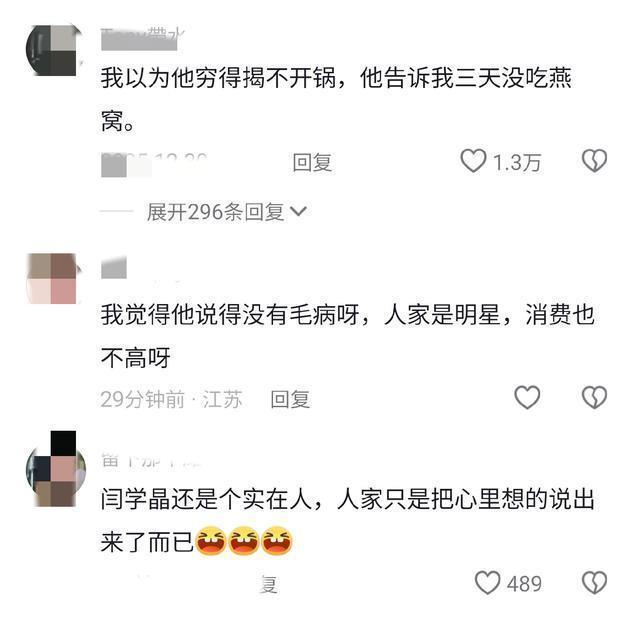Open the blurred username above the 燕窝 comment
The height and width of the screenshot is (621, 640).
point(142,40)
